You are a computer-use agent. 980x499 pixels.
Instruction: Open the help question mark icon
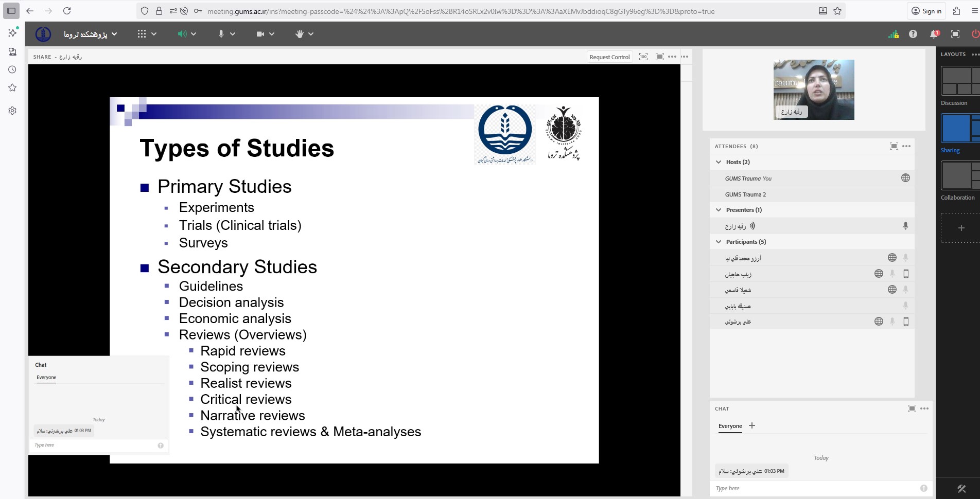pyautogui.click(x=913, y=34)
